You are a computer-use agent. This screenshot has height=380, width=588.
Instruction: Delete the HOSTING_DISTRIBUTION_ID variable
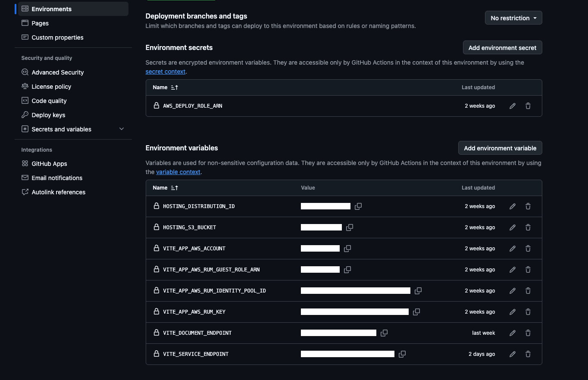tap(528, 206)
